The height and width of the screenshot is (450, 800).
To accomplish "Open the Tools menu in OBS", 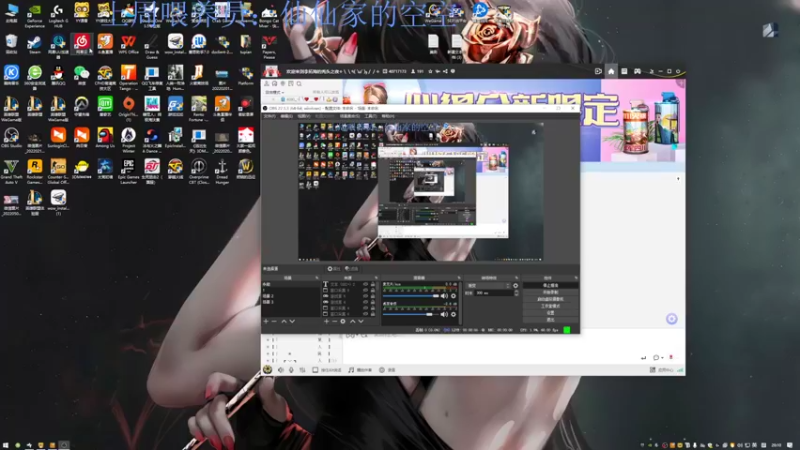I will [x=370, y=116].
